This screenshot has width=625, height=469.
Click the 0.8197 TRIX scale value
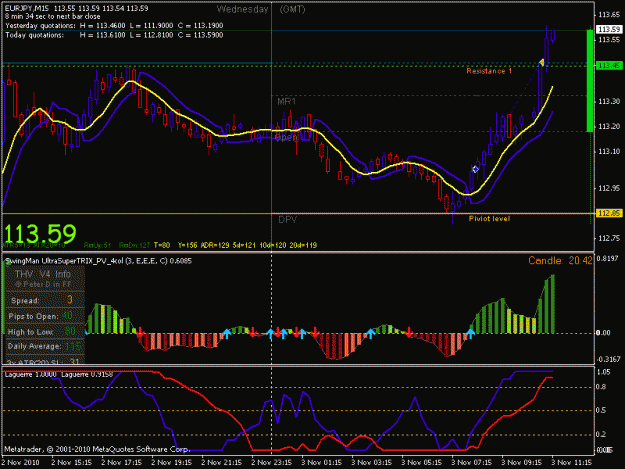(609, 259)
